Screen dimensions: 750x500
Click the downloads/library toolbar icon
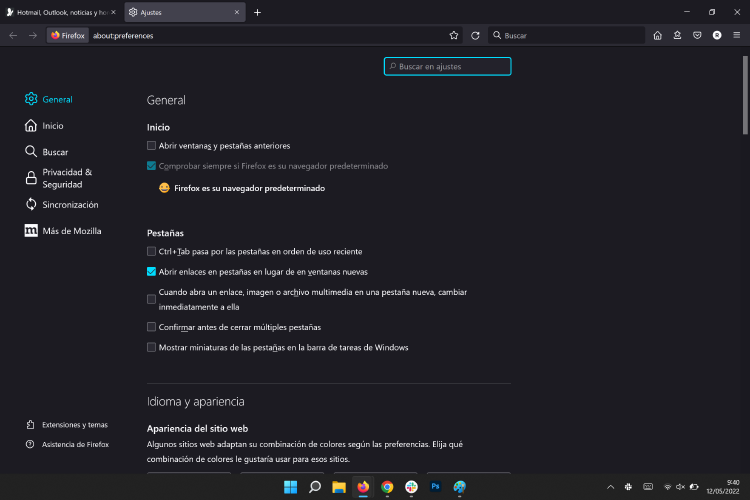pyautogui.click(x=677, y=35)
